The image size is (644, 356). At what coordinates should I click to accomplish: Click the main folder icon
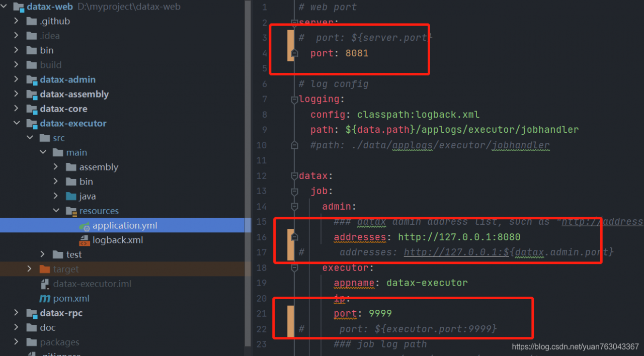tap(58, 152)
